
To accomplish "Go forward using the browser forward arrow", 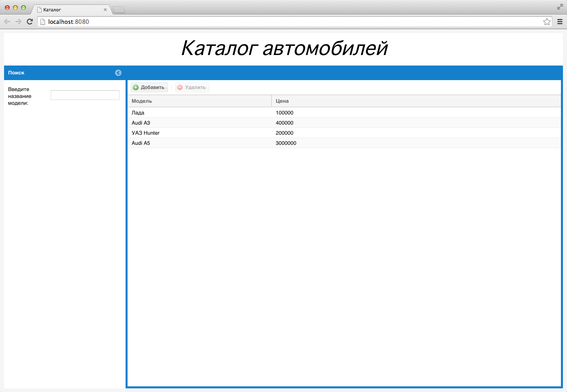I will pos(18,22).
